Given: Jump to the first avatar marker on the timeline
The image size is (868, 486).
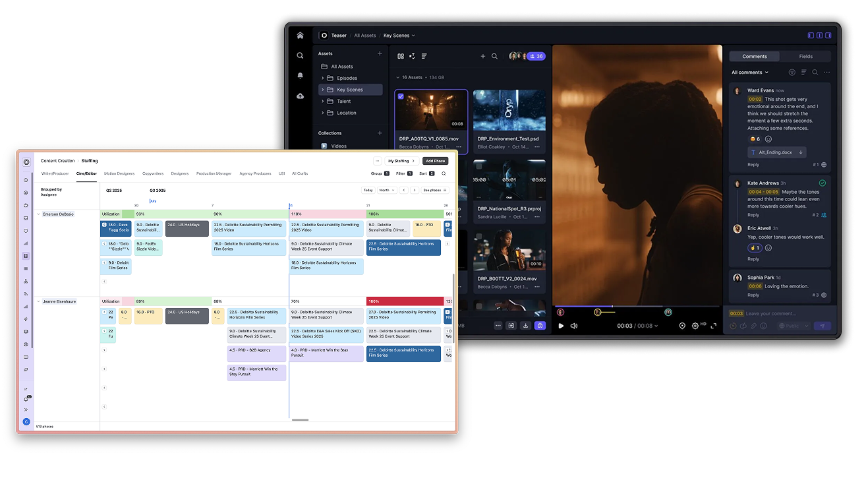Looking at the screenshot, I should (x=560, y=312).
